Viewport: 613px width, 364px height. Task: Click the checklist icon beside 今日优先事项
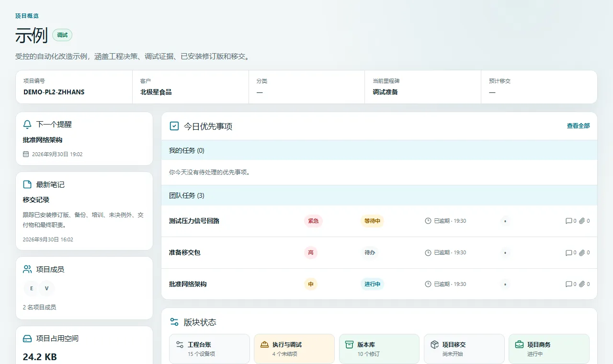pos(174,126)
